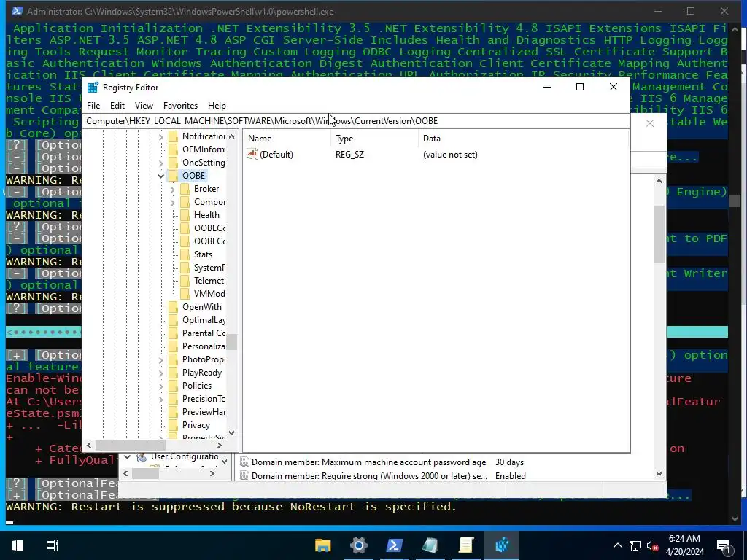This screenshot has height=560, width=747.
Task: Select the (Default) value name
Action: coord(276,155)
